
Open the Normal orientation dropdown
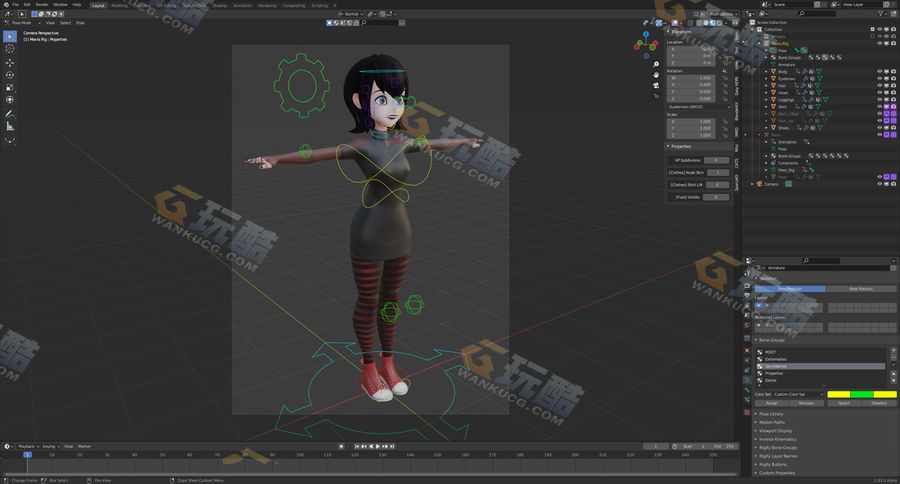tap(351, 14)
